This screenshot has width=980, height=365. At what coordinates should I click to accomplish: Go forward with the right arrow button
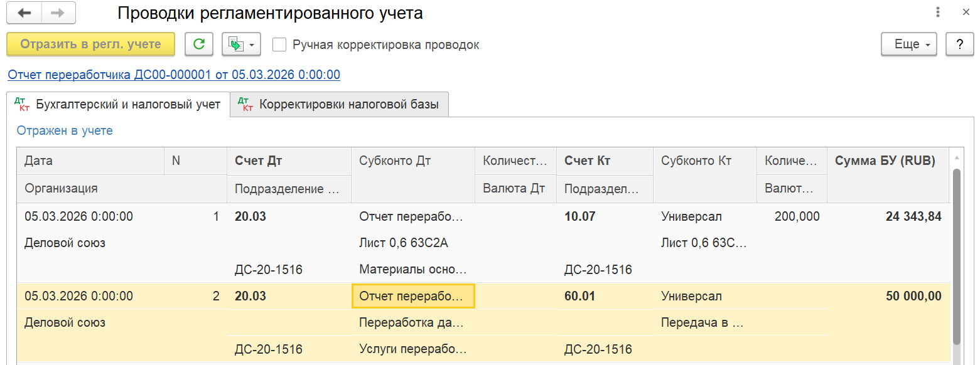(x=58, y=13)
